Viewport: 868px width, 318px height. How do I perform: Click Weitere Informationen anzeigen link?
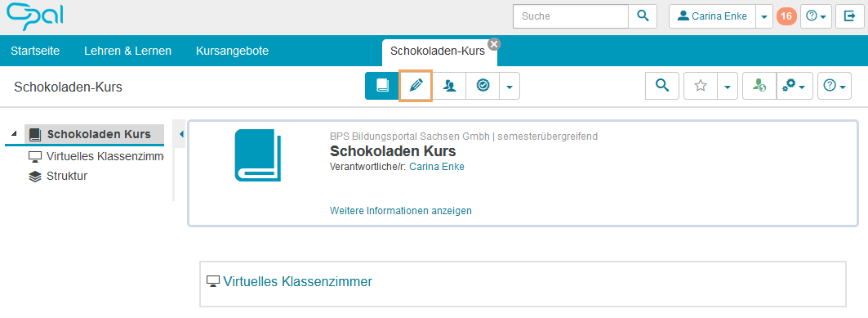401,211
